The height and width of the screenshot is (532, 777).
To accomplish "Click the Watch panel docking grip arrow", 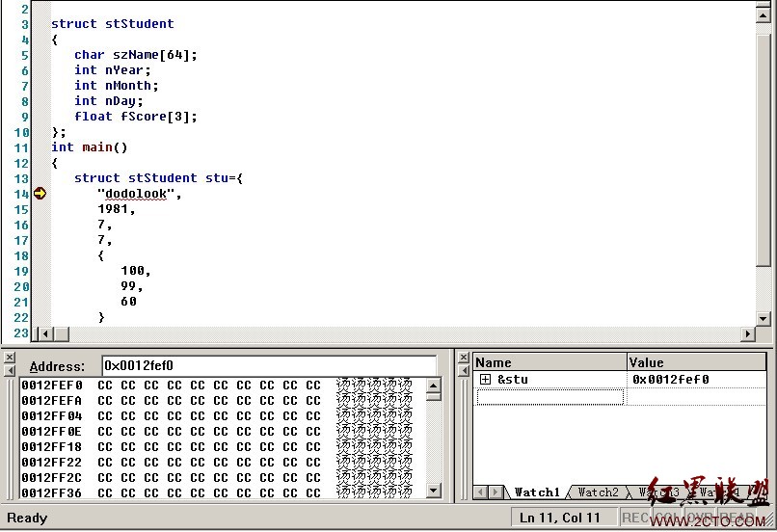I will click(x=464, y=370).
